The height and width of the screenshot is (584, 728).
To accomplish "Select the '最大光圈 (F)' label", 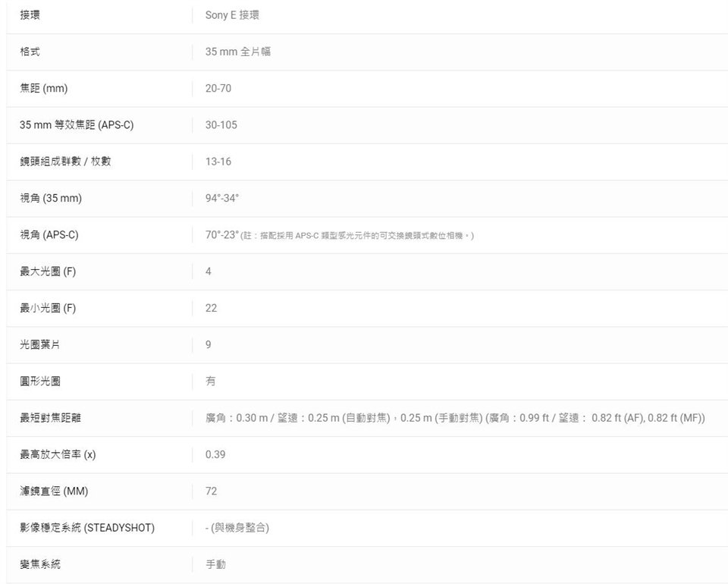I will (x=48, y=272).
